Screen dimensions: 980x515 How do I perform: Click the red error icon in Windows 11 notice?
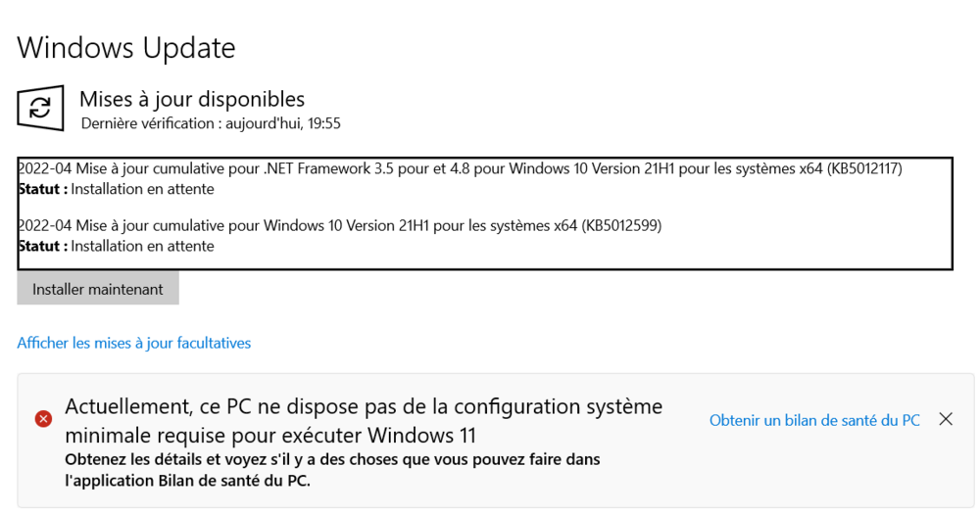(x=43, y=419)
